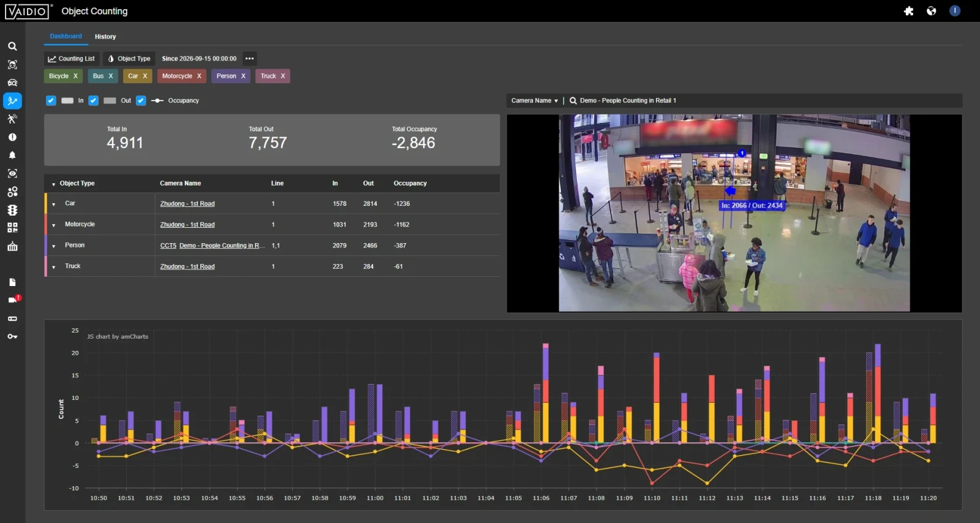Click the globe language icon
Image resolution: width=980 pixels, height=523 pixels.
click(x=932, y=11)
